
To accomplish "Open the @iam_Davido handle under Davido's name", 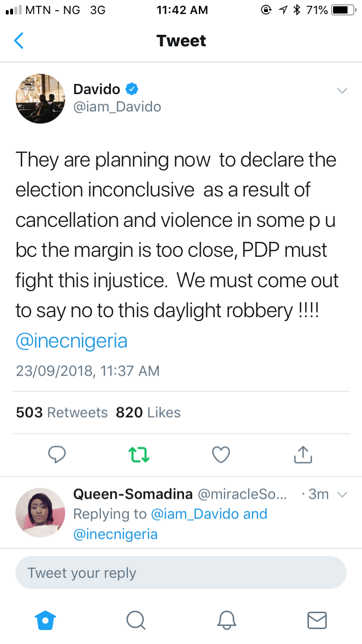I will [x=117, y=106].
